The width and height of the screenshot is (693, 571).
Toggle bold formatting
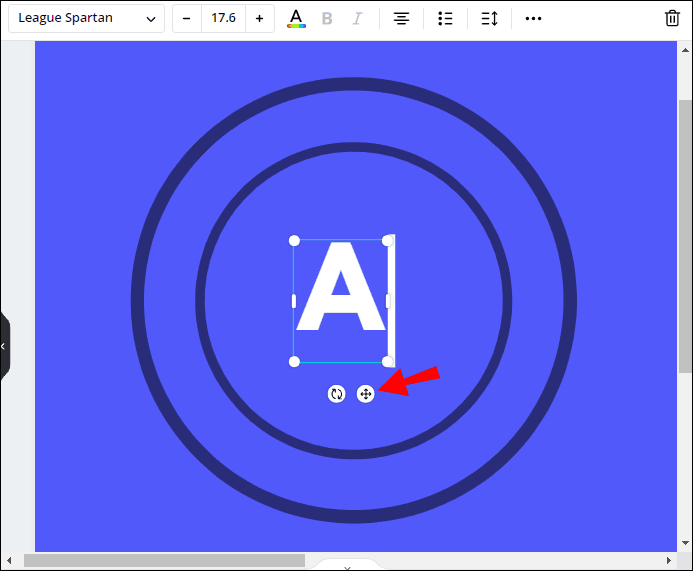pos(327,19)
